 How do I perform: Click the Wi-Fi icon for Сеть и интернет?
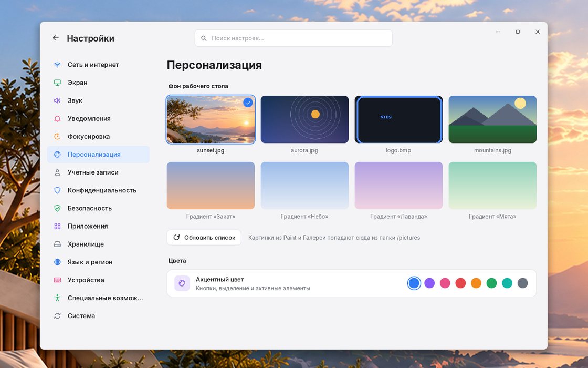57,65
